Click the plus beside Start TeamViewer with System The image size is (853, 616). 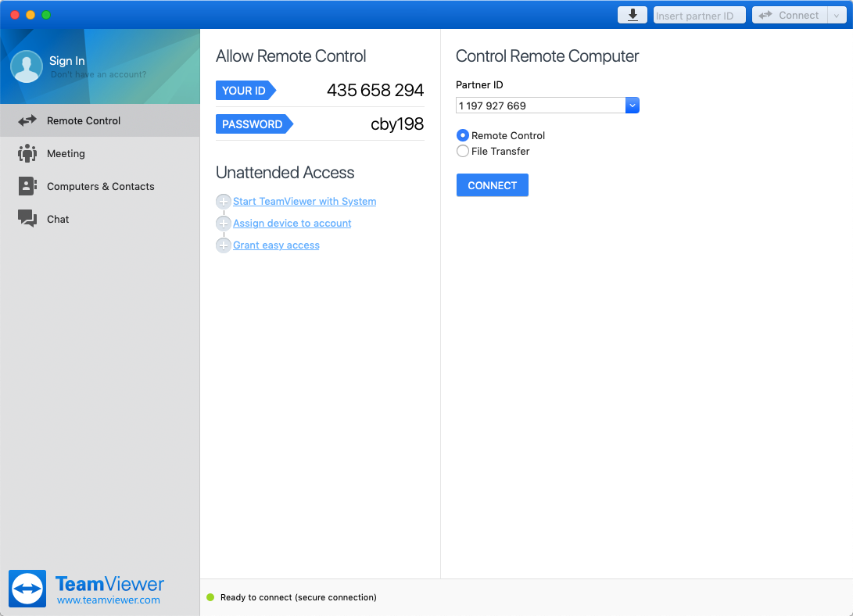tap(224, 201)
